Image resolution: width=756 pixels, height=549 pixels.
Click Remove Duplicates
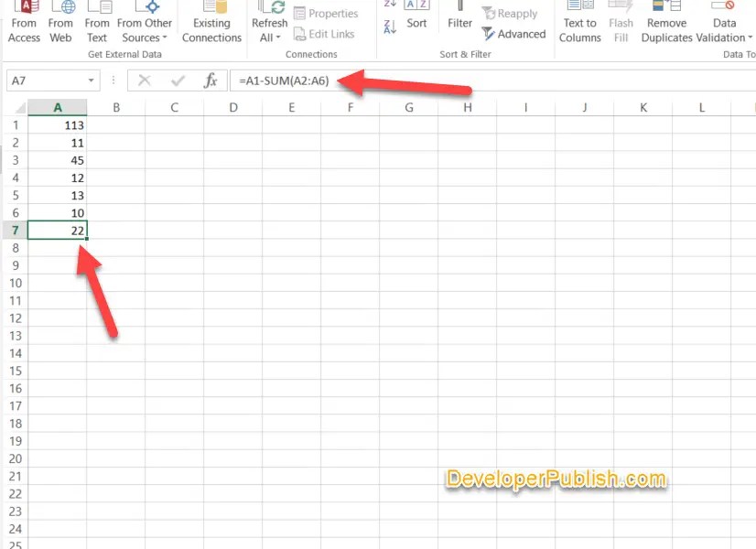(x=667, y=22)
